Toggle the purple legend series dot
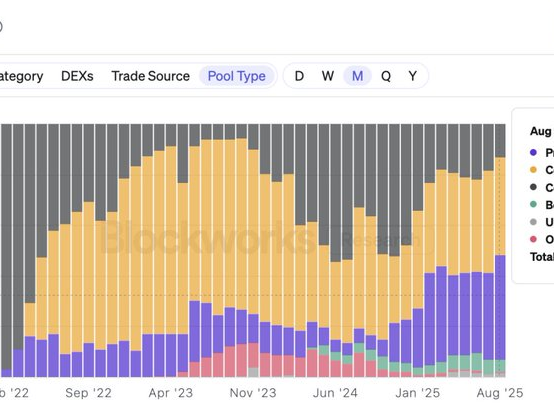554x416 pixels. point(533,153)
